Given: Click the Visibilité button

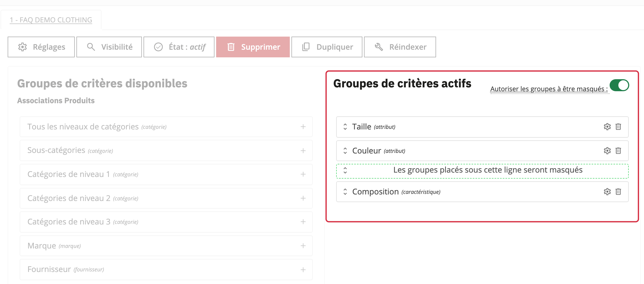Looking at the screenshot, I should [x=109, y=47].
